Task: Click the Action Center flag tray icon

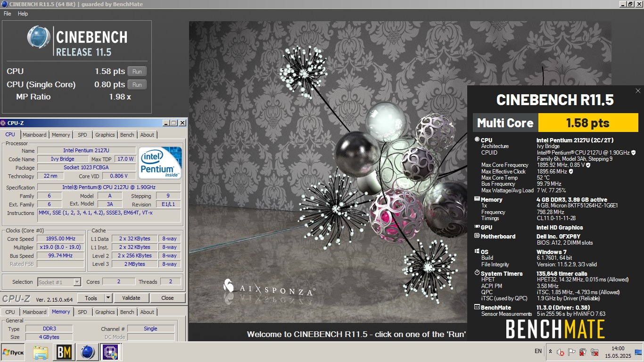Action: (572, 352)
